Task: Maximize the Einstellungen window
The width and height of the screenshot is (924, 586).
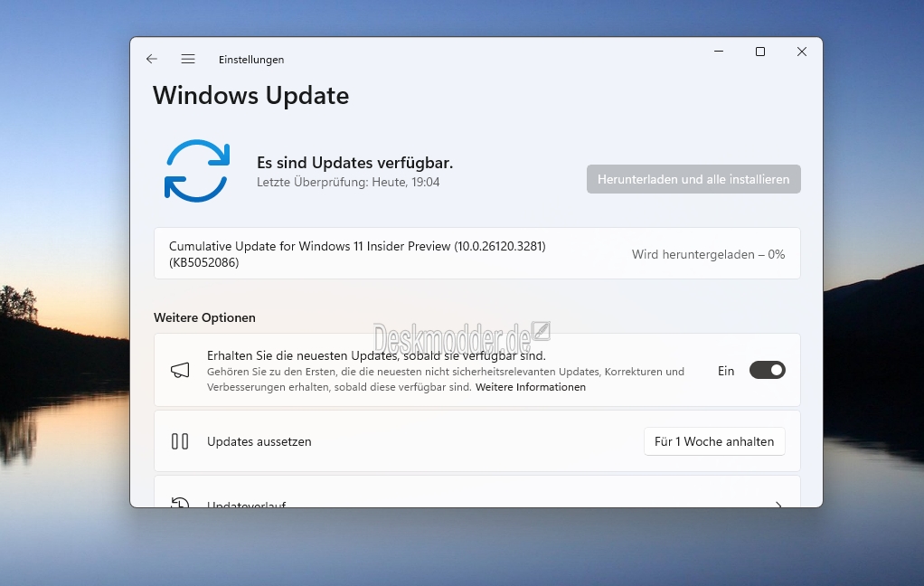Action: pyautogui.click(x=760, y=52)
